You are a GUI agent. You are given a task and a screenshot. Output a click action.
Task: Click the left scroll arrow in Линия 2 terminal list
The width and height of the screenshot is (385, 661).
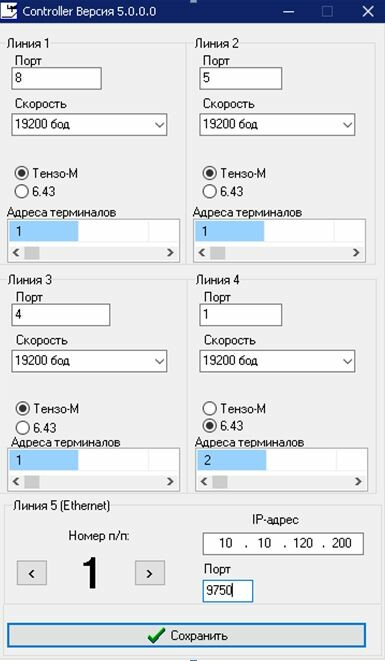[x=202, y=253]
